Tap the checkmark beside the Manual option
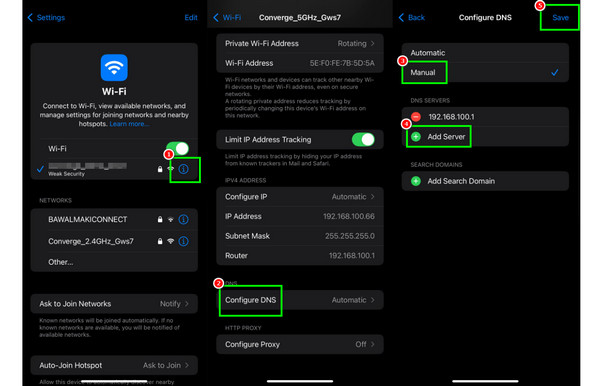 tap(554, 72)
